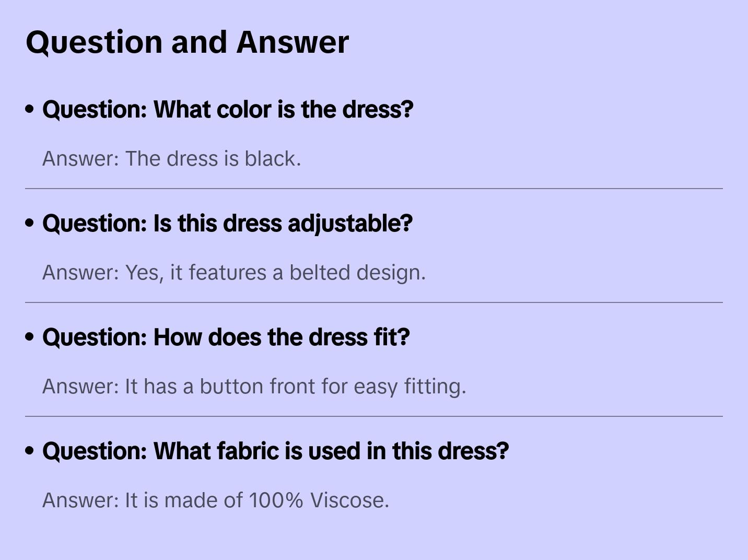Click the bullet beside the dress color question
This screenshot has height=560, width=748.
[x=30, y=109]
